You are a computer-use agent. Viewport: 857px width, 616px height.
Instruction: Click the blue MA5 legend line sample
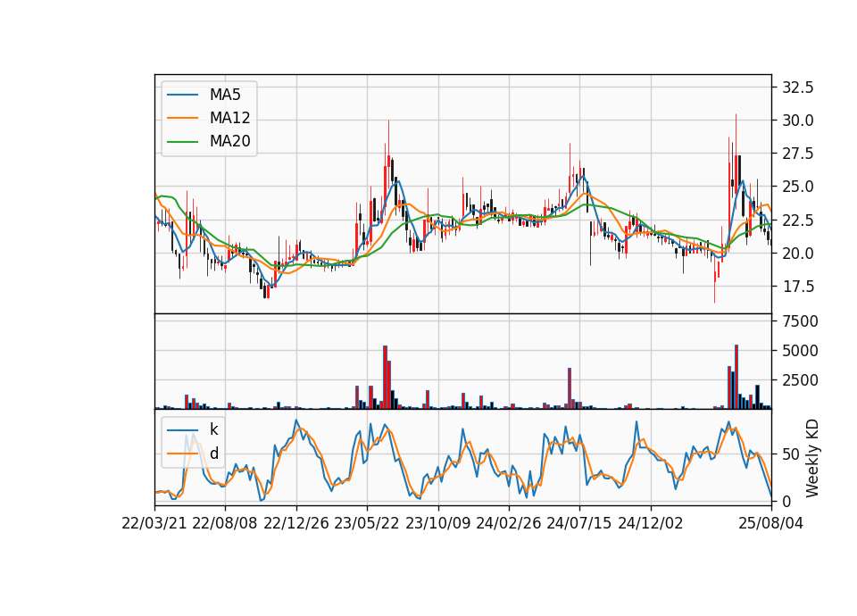click(x=182, y=96)
